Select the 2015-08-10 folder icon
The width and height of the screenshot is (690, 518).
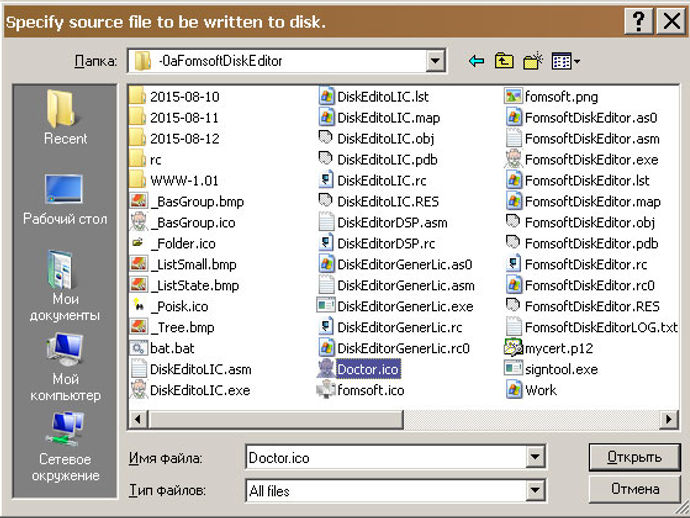click(x=138, y=96)
